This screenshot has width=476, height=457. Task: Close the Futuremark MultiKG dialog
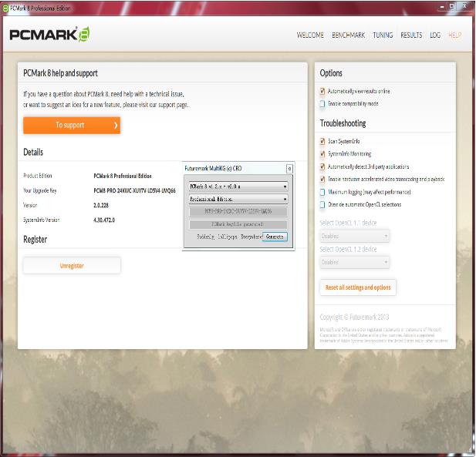[x=289, y=169]
